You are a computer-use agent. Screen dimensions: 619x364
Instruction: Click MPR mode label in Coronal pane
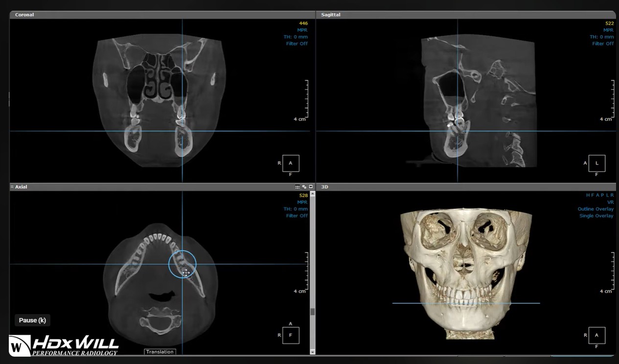302,30
